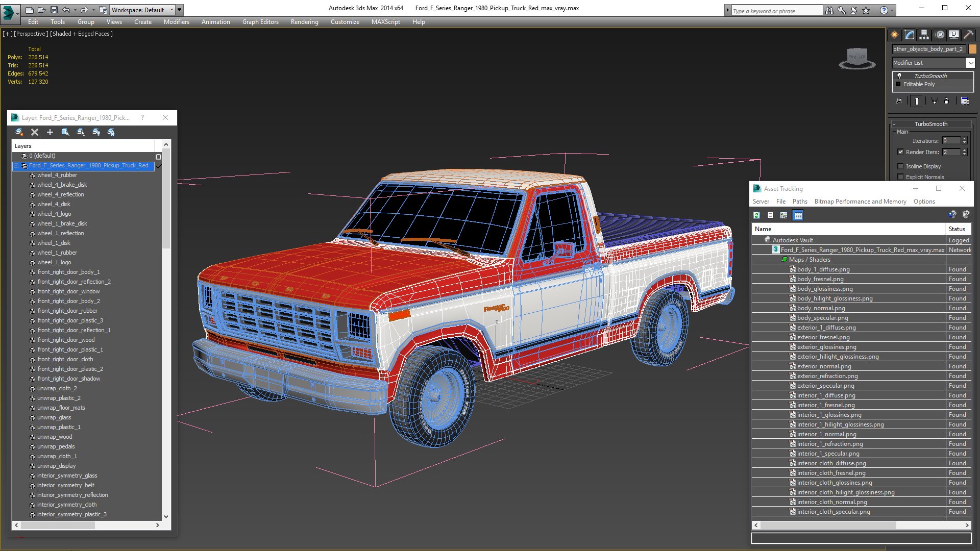The width and height of the screenshot is (980, 551).
Task: Click the Project Folder icon in quick toolbar
Action: [103, 10]
